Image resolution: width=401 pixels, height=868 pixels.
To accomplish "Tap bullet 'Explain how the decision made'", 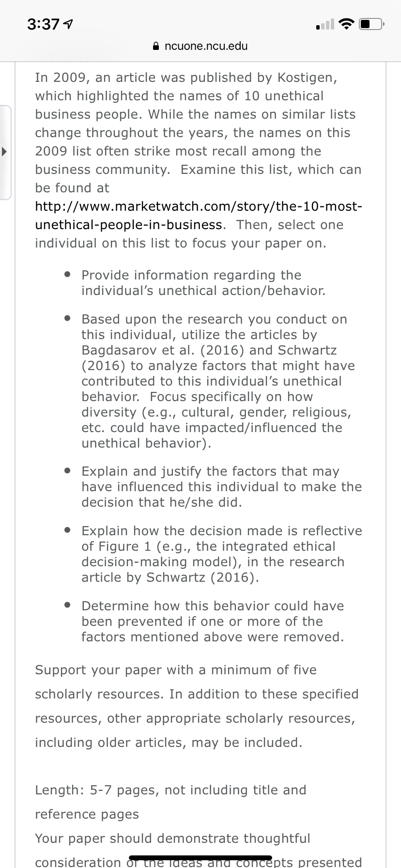I will pyautogui.click(x=222, y=554).
